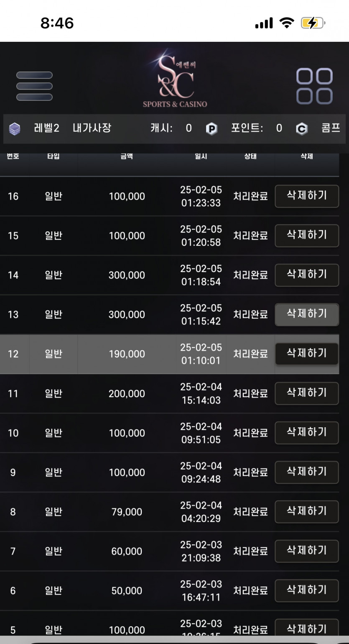Image resolution: width=349 pixels, height=644 pixels.
Task: Tap the P cash coin icon
Action: tap(212, 129)
